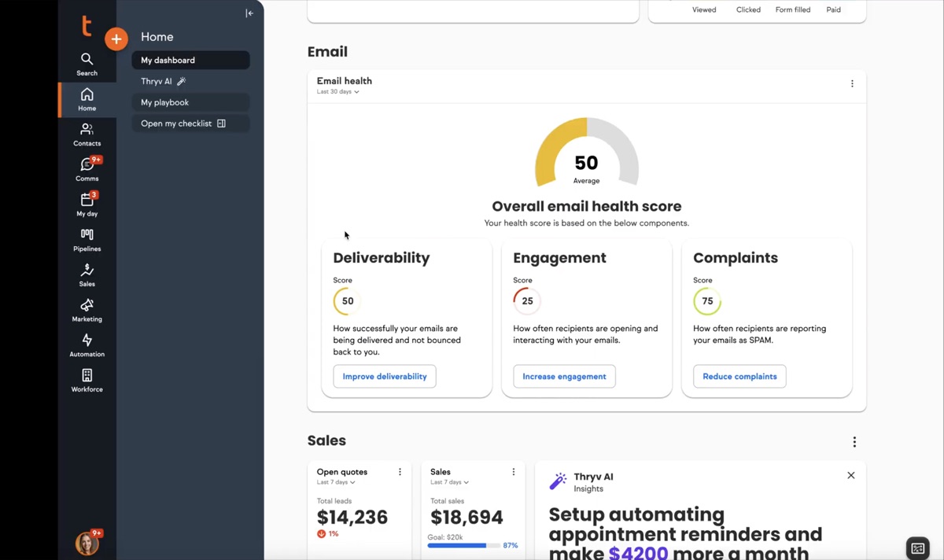Expand Sales card Last 7 days dropdown
The height and width of the screenshot is (560, 944).
(x=450, y=482)
